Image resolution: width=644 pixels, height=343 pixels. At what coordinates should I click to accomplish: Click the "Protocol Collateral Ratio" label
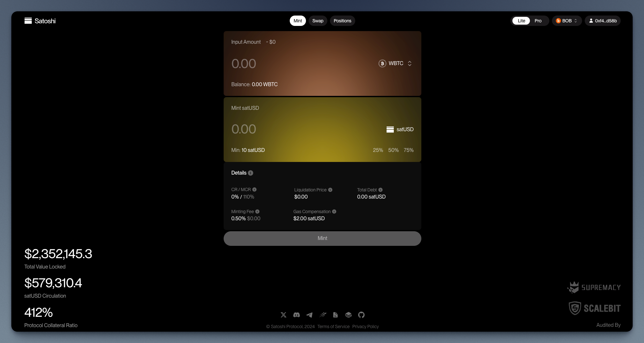(x=51, y=326)
